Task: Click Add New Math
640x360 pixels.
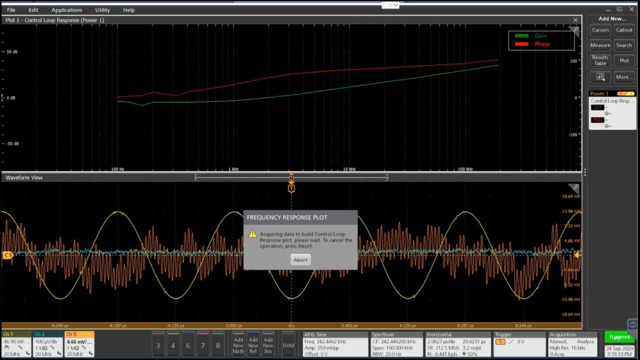Action: [x=238, y=344]
